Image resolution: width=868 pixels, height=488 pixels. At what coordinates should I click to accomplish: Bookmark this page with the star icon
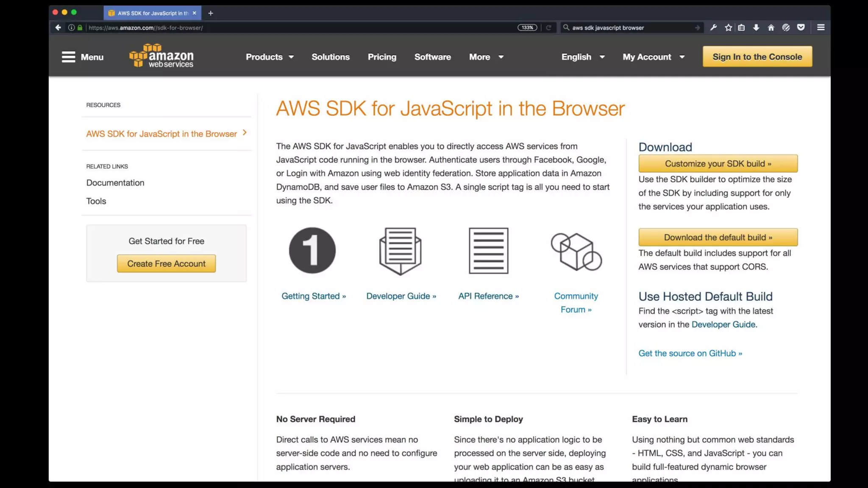[728, 28]
